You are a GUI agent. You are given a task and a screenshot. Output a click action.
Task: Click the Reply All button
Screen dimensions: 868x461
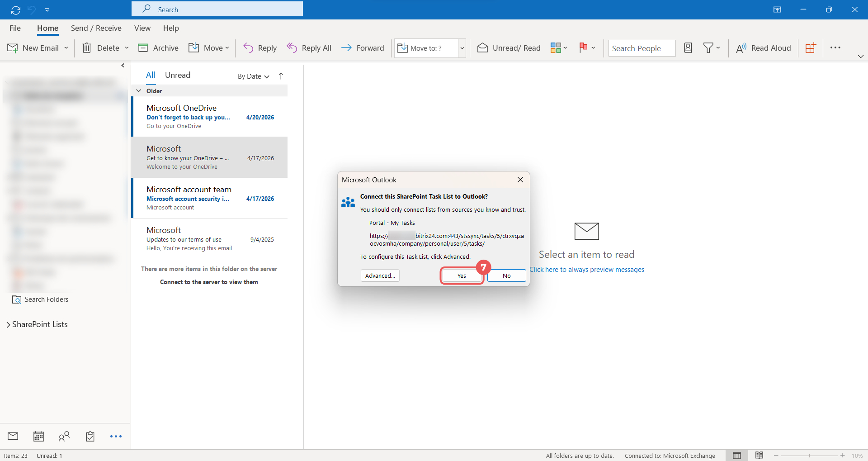(x=309, y=48)
